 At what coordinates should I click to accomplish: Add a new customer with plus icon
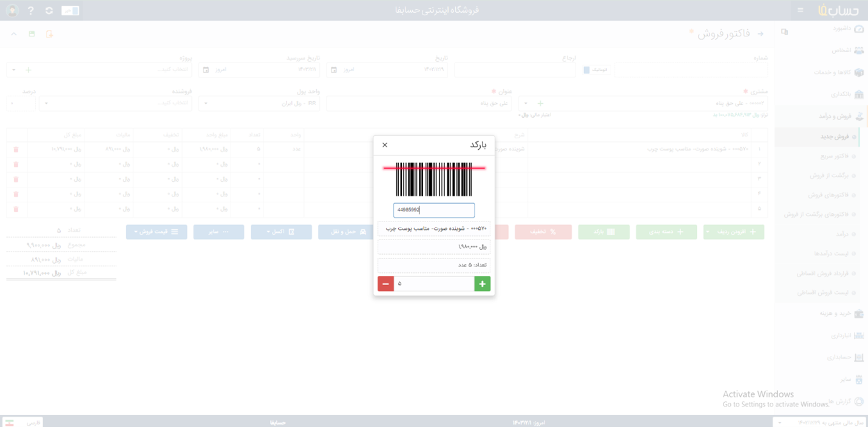pos(540,103)
